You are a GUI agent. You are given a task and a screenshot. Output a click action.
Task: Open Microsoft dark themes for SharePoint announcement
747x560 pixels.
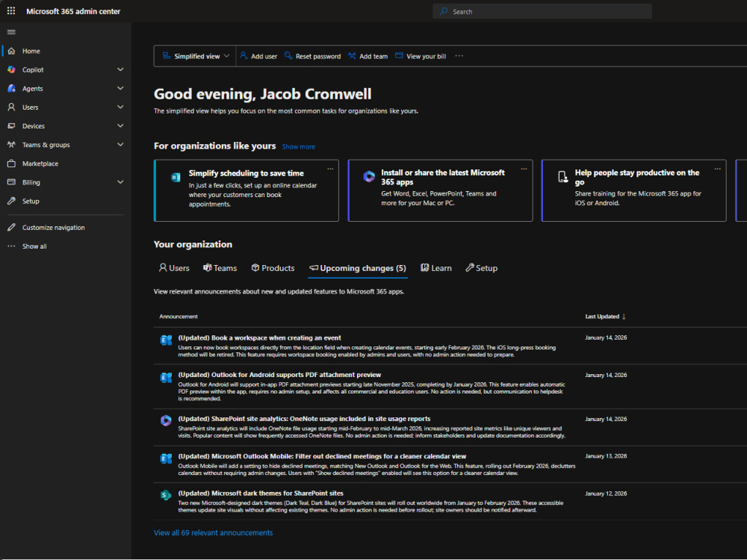click(261, 494)
